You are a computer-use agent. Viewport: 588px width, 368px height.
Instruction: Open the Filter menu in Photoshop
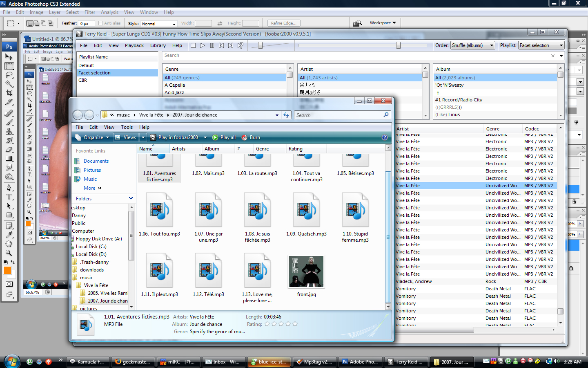(90, 12)
